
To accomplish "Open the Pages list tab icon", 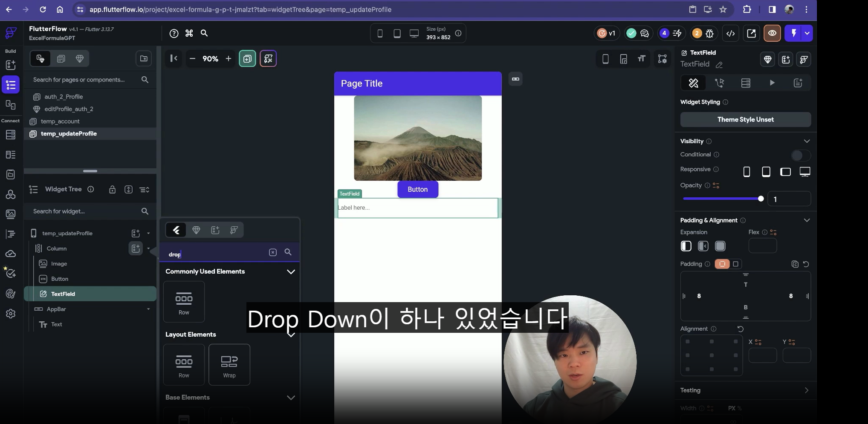I will pyautogui.click(x=61, y=59).
